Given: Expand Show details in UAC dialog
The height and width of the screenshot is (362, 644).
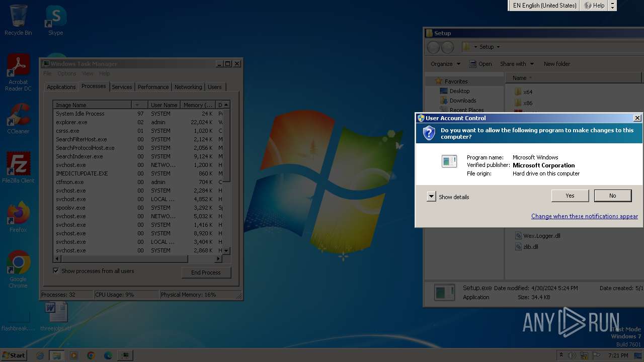Looking at the screenshot, I should click(431, 197).
